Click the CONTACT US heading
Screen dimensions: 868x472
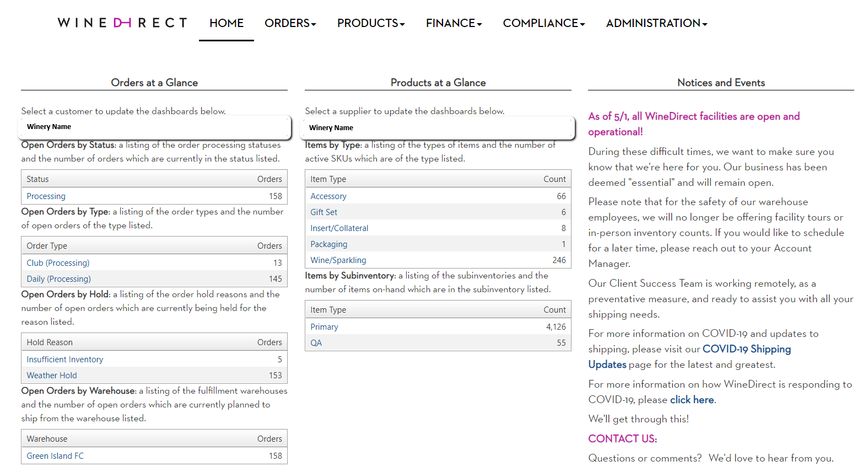(x=622, y=439)
